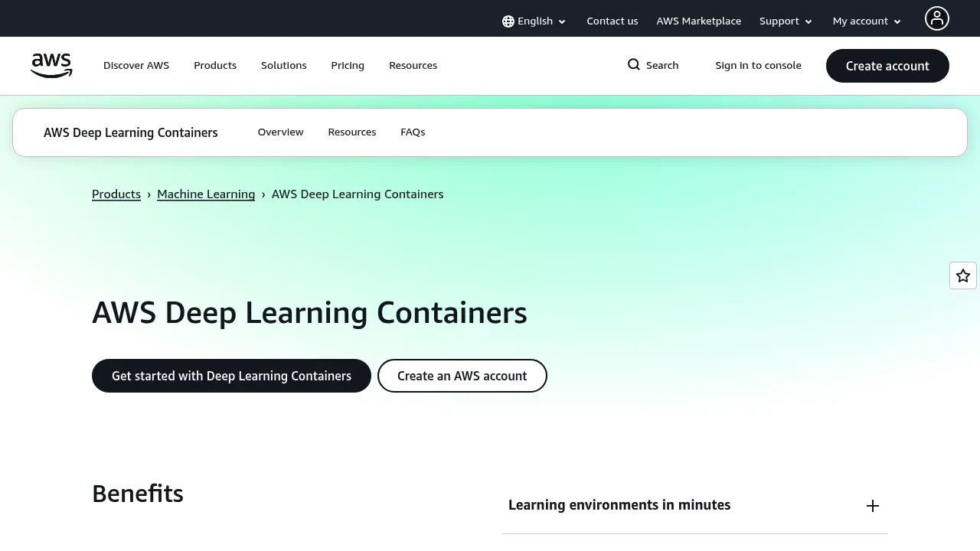Click the globe language icon

point(508,21)
